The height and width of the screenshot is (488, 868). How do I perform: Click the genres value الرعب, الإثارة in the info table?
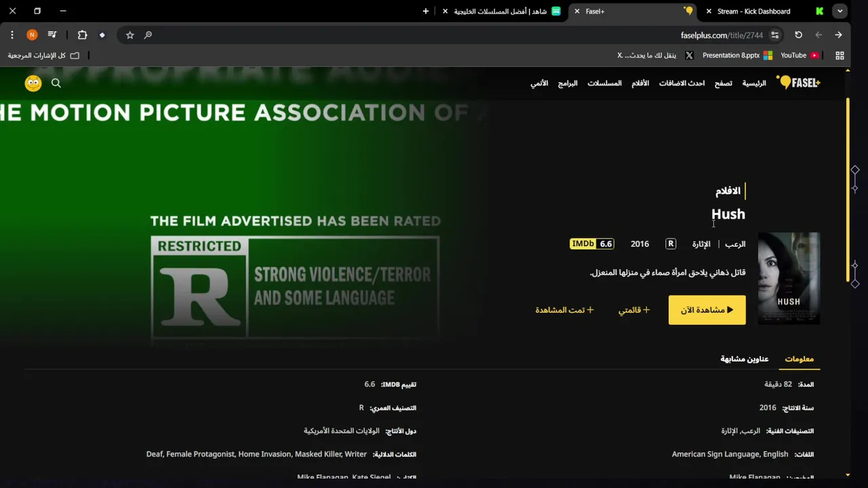pos(741,431)
